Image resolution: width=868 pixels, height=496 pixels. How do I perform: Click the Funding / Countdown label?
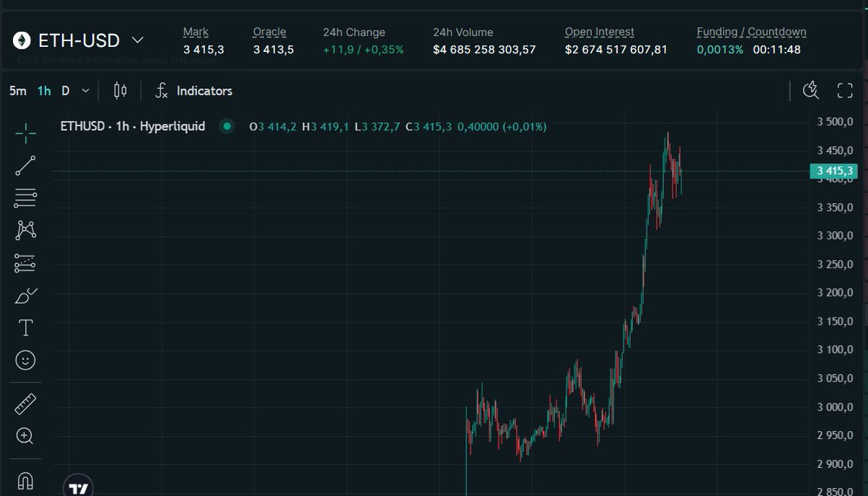coord(752,33)
